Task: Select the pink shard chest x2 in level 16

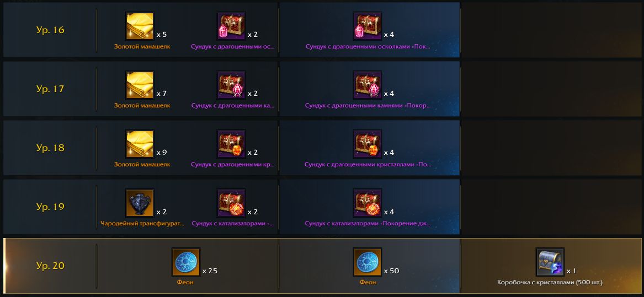Action: 231,26
